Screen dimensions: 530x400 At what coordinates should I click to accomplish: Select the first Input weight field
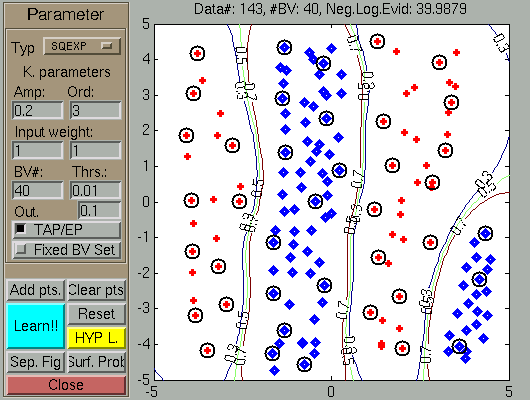pos(37,150)
